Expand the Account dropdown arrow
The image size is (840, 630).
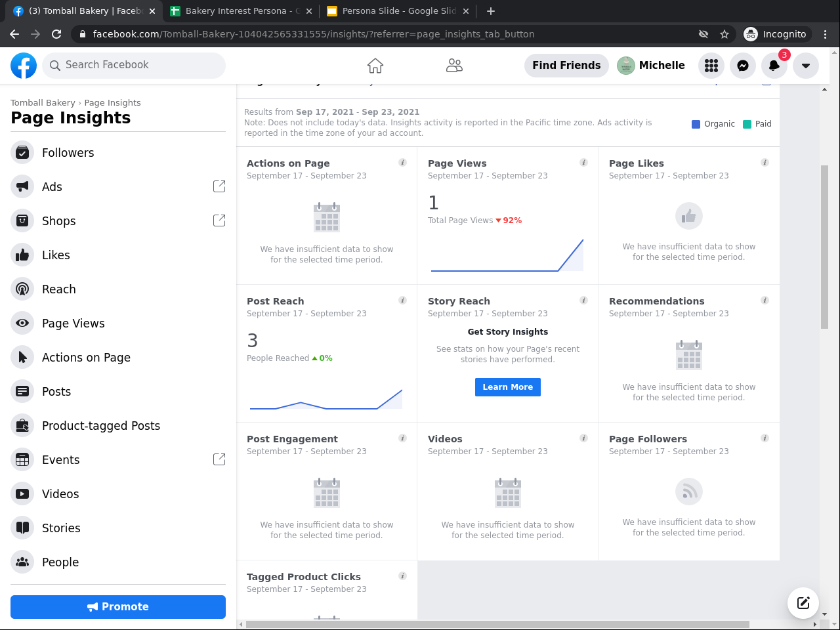(x=806, y=66)
